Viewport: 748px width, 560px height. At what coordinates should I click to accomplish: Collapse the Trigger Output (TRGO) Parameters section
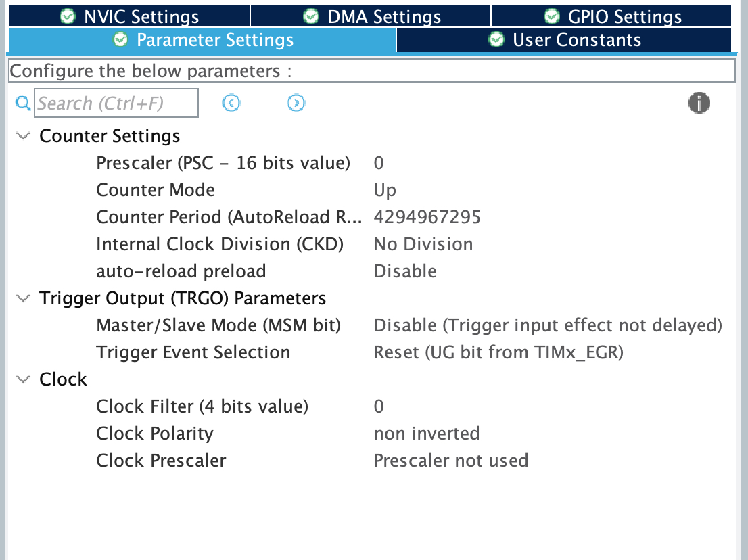(22, 298)
